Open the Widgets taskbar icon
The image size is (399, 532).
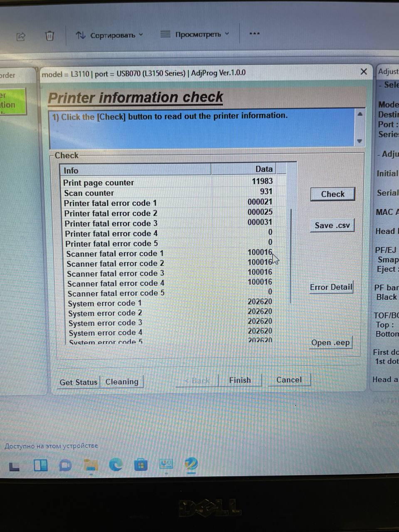click(x=41, y=465)
